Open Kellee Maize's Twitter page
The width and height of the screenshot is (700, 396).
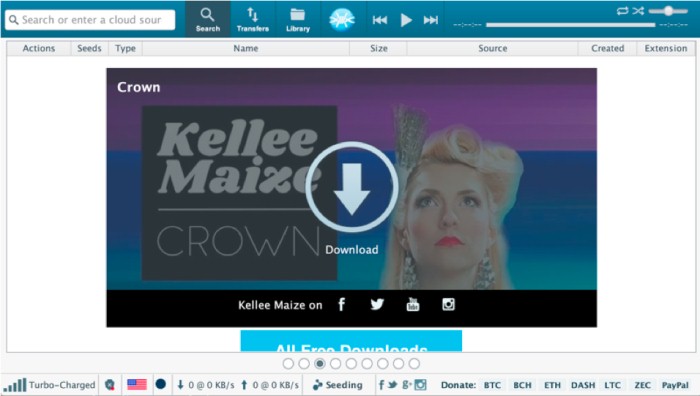[x=377, y=304]
